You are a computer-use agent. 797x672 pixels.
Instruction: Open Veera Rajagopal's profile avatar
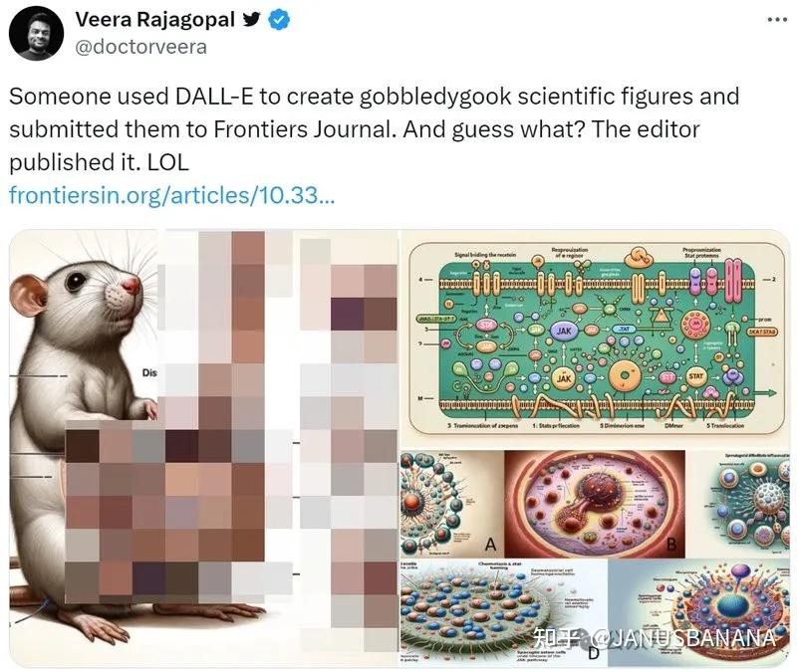click(36, 35)
